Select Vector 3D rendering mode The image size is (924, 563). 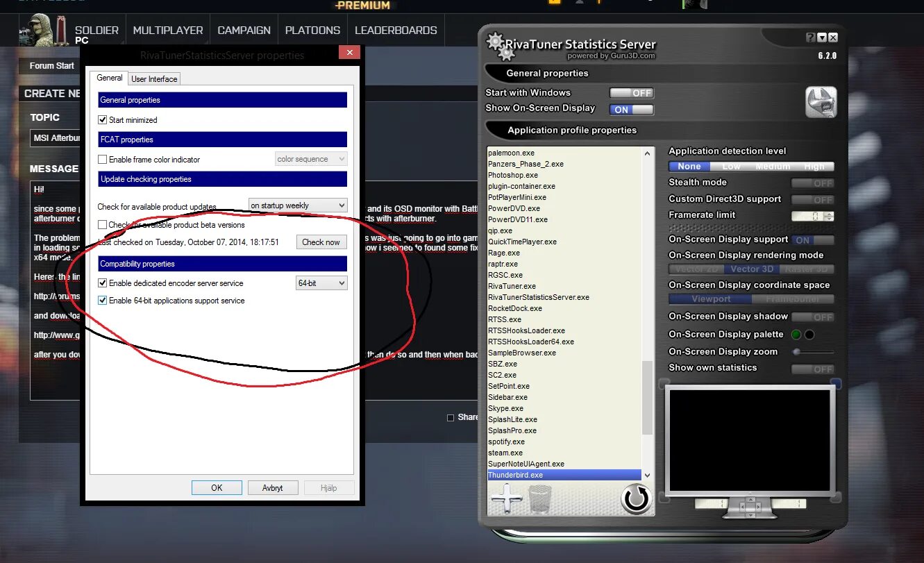point(751,269)
